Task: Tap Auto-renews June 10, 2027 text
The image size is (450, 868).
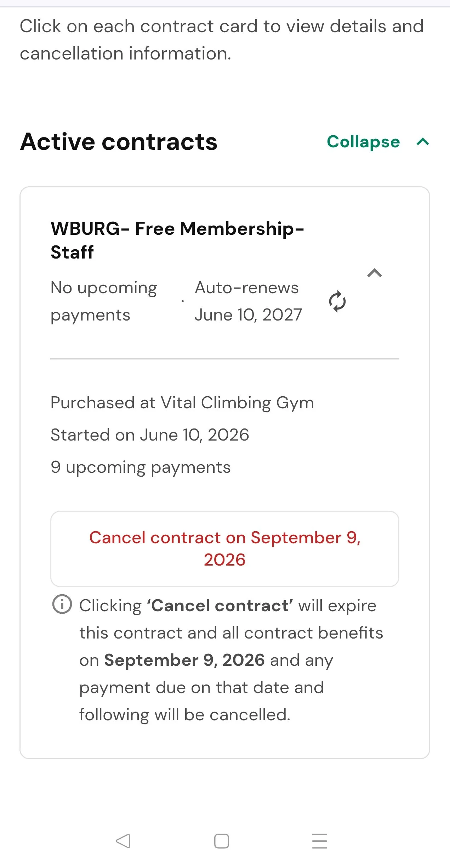Action: [x=248, y=301]
